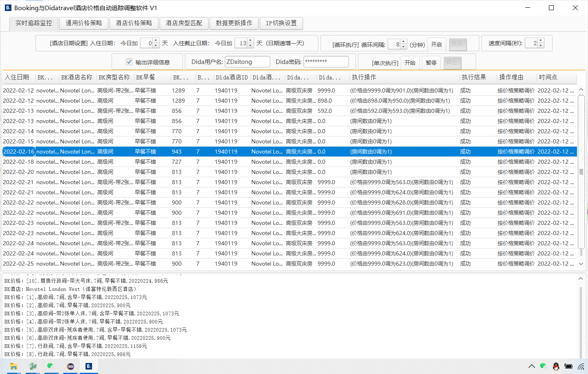Focus the Dida用户名 input field
The width and height of the screenshot is (588, 374).
pos(248,62)
